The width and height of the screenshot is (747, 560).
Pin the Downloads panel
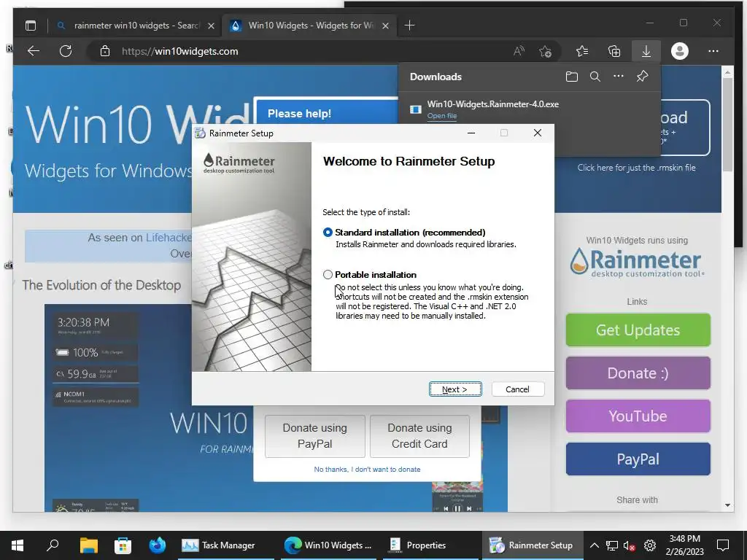click(642, 76)
